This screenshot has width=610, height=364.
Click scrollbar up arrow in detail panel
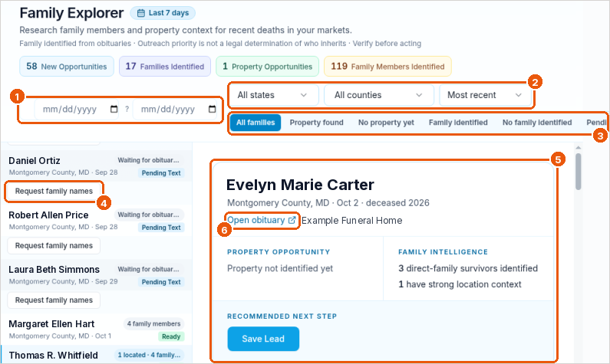[578, 147]
